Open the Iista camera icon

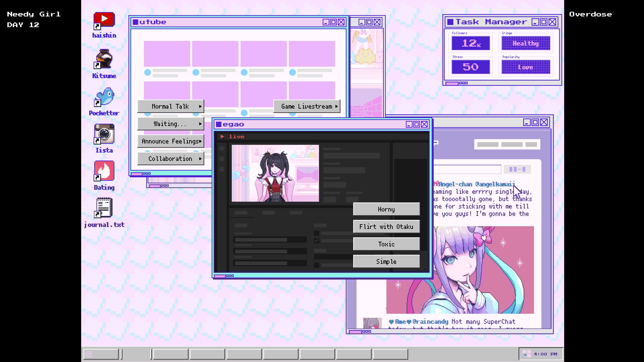(x=104, y=134)
